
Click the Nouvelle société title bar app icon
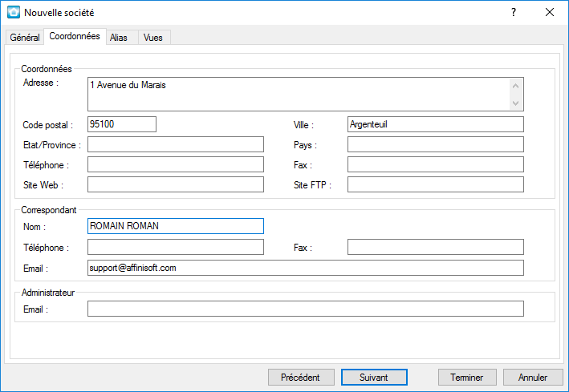[x=14, y=12]
